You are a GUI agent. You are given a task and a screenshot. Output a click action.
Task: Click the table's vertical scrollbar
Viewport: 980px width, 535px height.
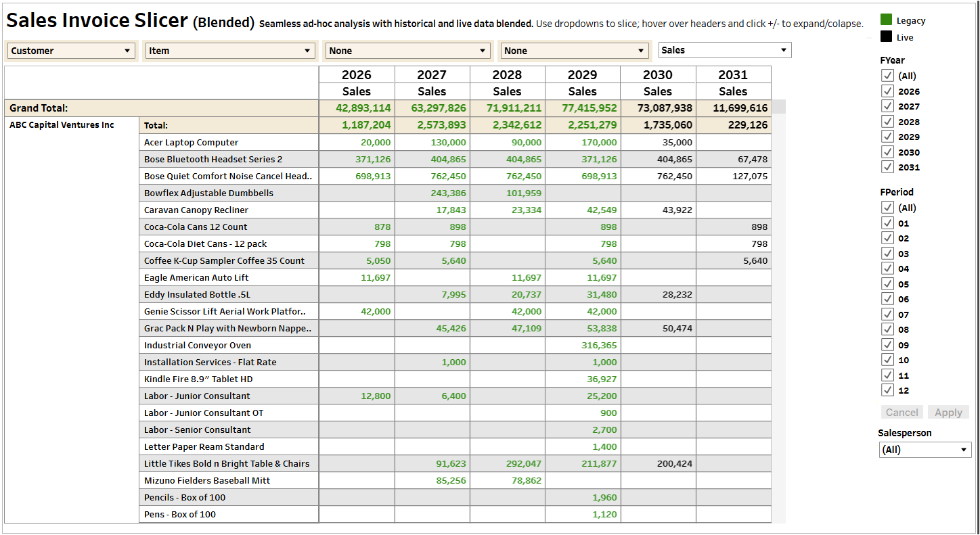click(779, 311)
